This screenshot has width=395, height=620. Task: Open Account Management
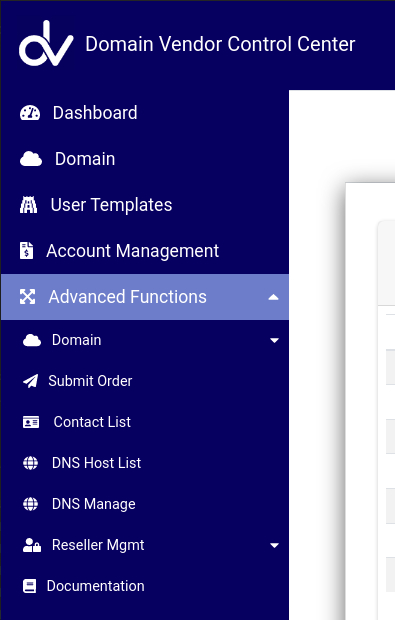(145, 251)
